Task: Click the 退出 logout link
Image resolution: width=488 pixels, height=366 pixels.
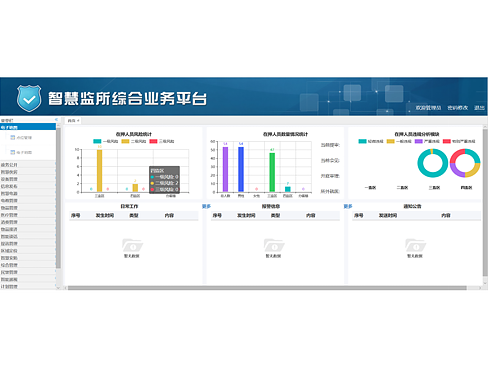Action: pyautogui.click(x=479, y=108)
